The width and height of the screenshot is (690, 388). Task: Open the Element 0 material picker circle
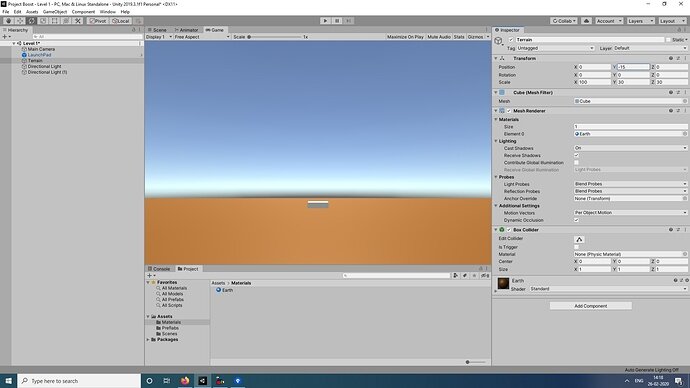(x=685, y=134)
